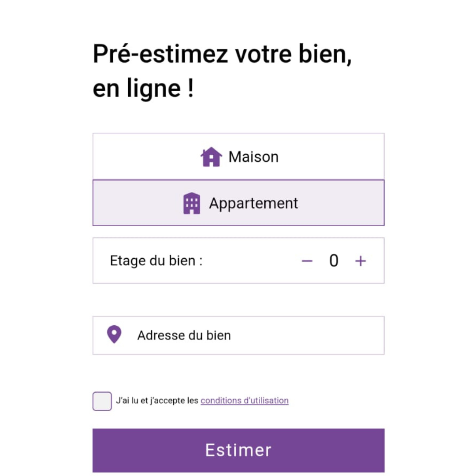Viewport: 476px width, 476px height.
Task: Click the "J'ai lu et j'accepte les" text
Action: click(x=157, y=401)
